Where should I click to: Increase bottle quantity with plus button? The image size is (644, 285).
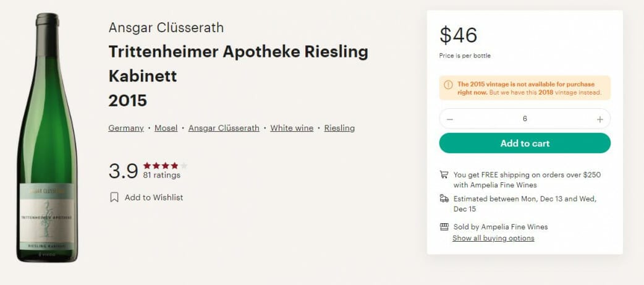[600, 119]
